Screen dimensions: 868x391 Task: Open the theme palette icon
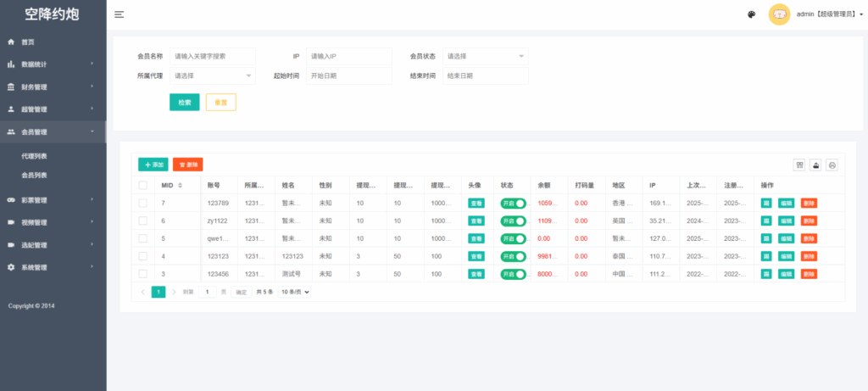[x=751, y=14]
